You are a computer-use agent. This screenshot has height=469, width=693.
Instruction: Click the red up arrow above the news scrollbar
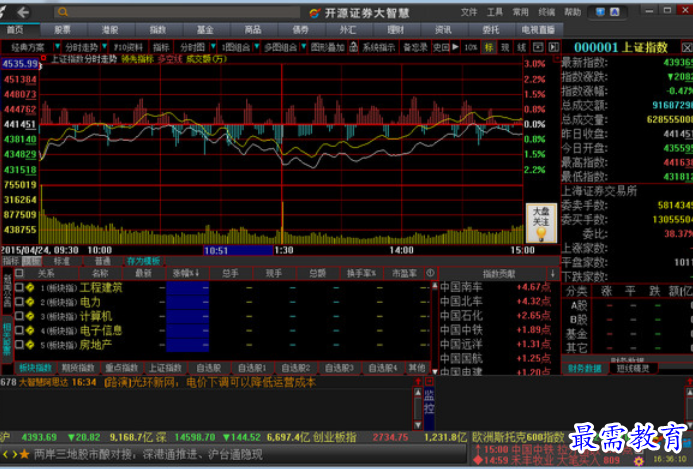418,381
